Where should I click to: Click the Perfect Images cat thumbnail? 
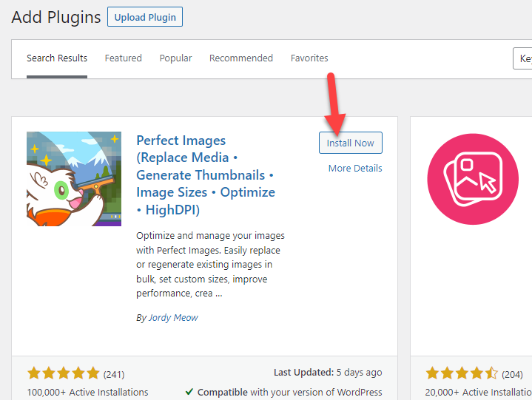point(74,179)
